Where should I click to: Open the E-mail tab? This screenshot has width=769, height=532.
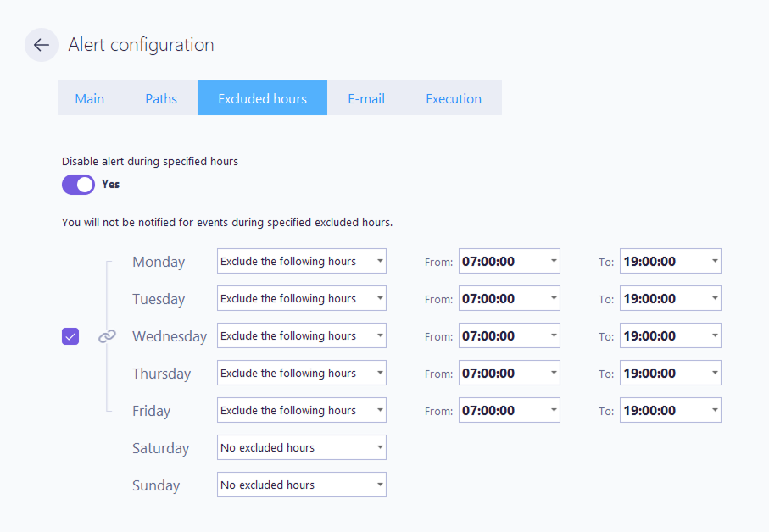coord(366,98)
